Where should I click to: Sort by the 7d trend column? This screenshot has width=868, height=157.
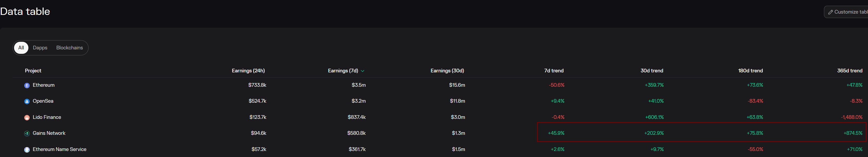[x=554, y=71]
